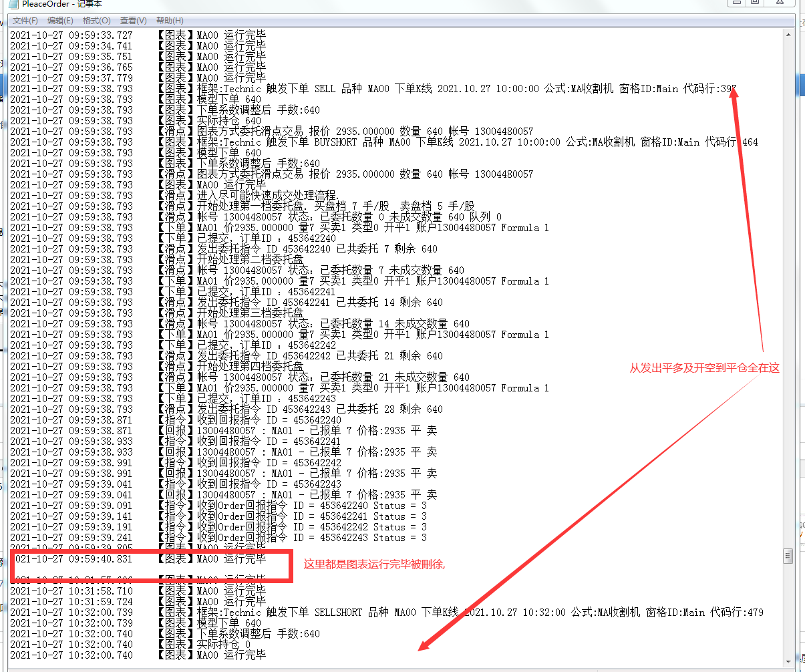Image resolution: width=805 pixels, height=672 pixels.
Task: Click the vertical scrollbar thumb
Action: pyautogui.click(x=788, y=556)
